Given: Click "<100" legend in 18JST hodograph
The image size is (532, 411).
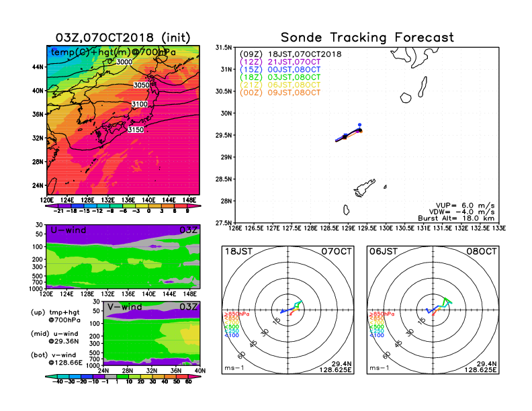Looking at the screenshot, I should point(232,335).
